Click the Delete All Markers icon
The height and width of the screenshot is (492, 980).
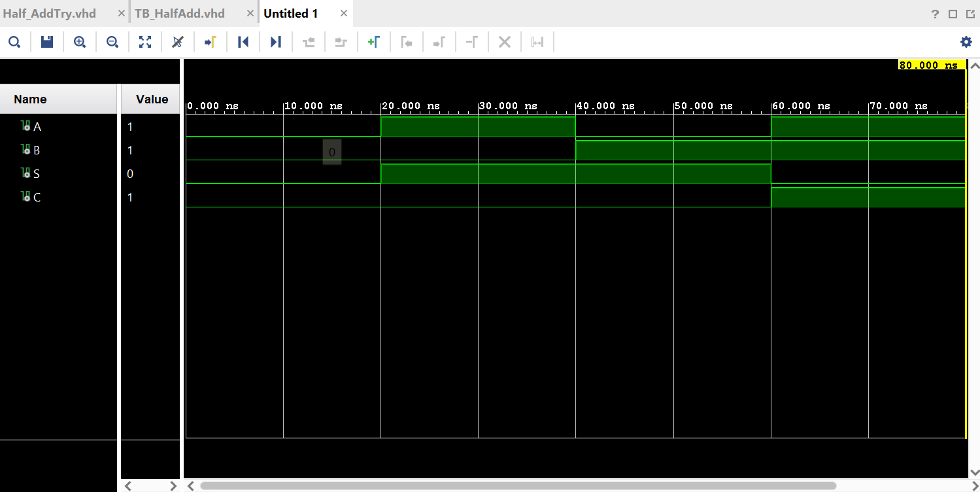[505, 42]
